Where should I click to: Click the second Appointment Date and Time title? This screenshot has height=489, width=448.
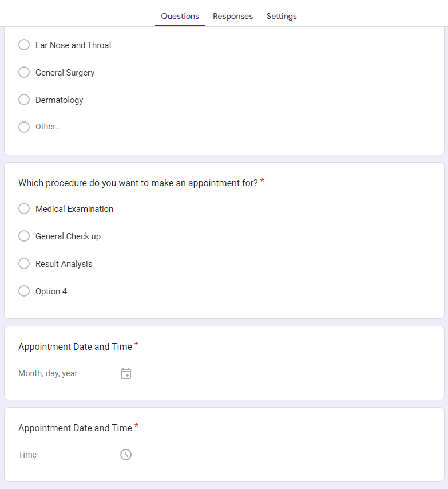pos(75,428)
